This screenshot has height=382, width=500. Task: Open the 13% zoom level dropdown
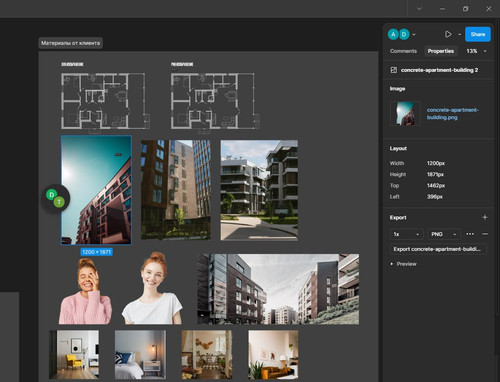(x=476, y=51)
